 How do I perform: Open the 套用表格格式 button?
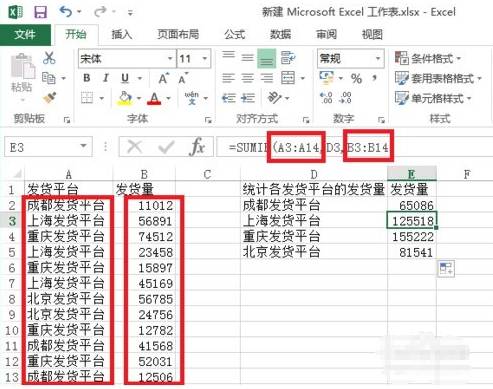tap(438, 78)
